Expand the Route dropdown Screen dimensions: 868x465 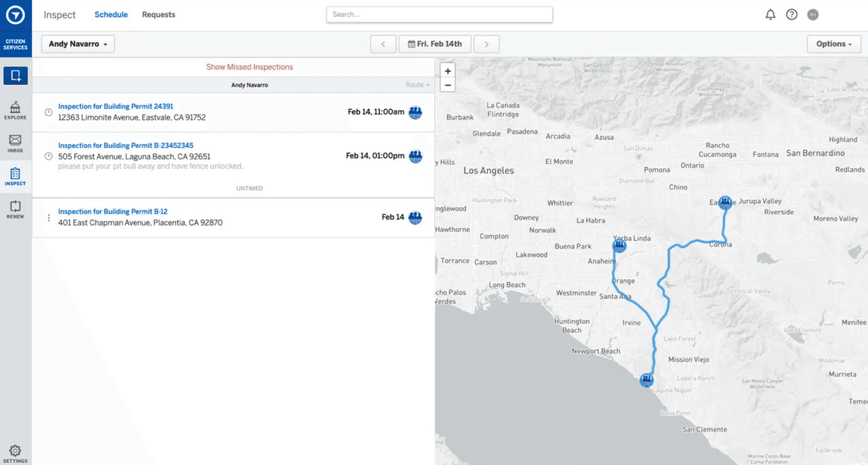tap(417, 85)
